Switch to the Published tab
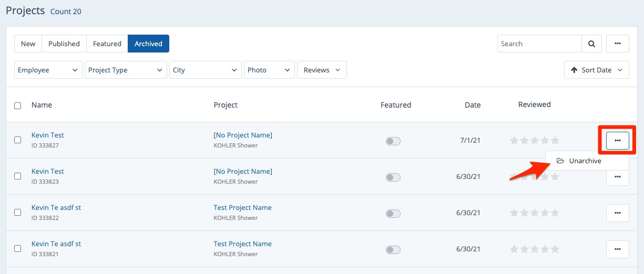Image resolution: width=644 pixels, height=274 pixels. (64, 44)
